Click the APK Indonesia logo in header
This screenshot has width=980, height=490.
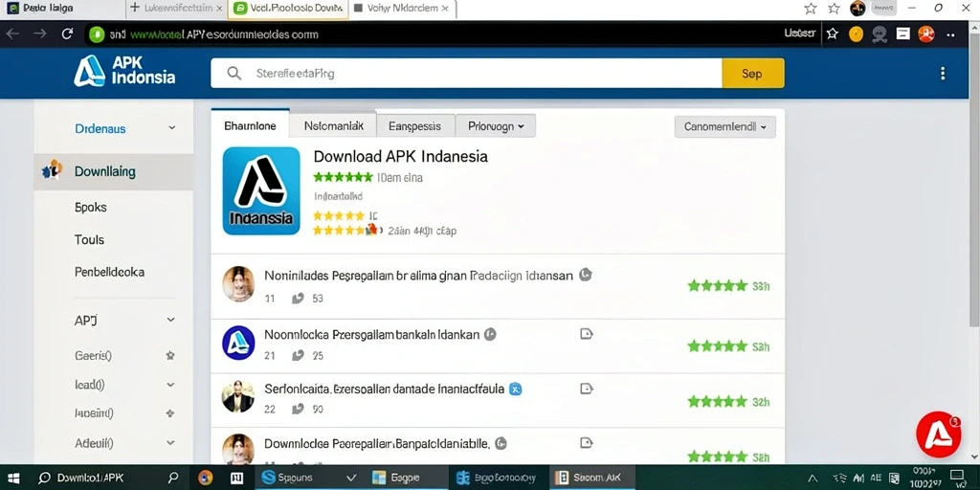click(x=124, y=71)
